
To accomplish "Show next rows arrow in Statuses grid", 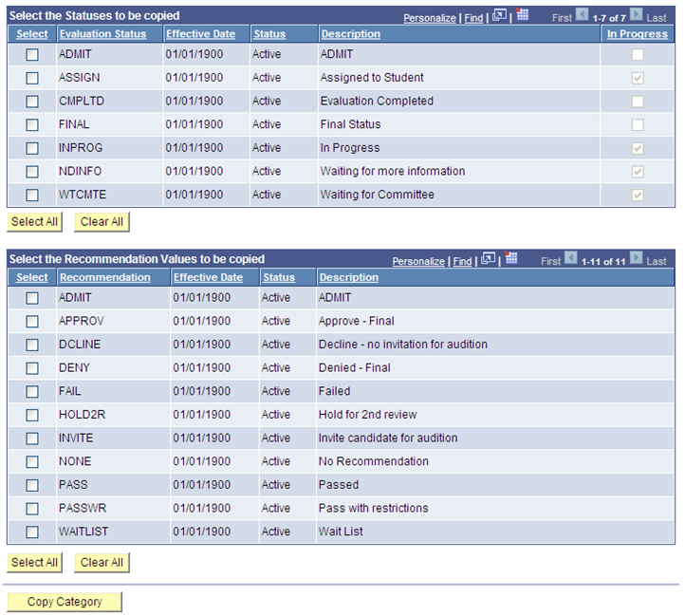I will point(636,15).
